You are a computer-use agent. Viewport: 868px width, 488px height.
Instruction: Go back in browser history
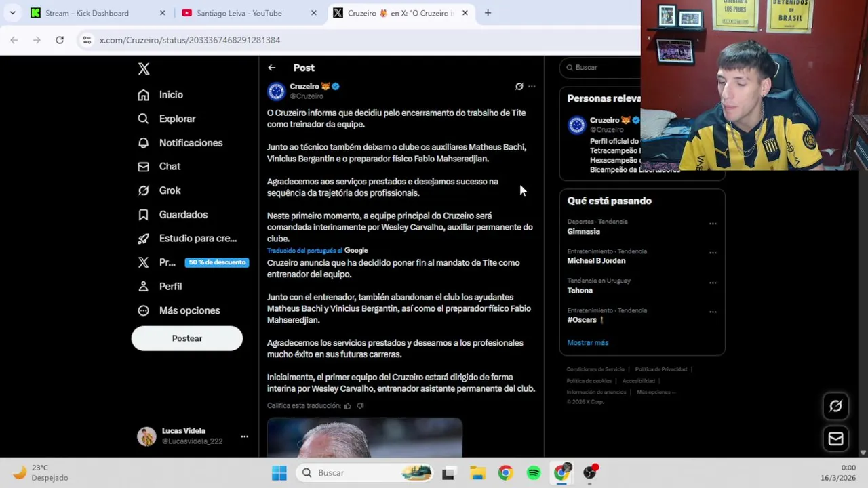click(14, 40)
